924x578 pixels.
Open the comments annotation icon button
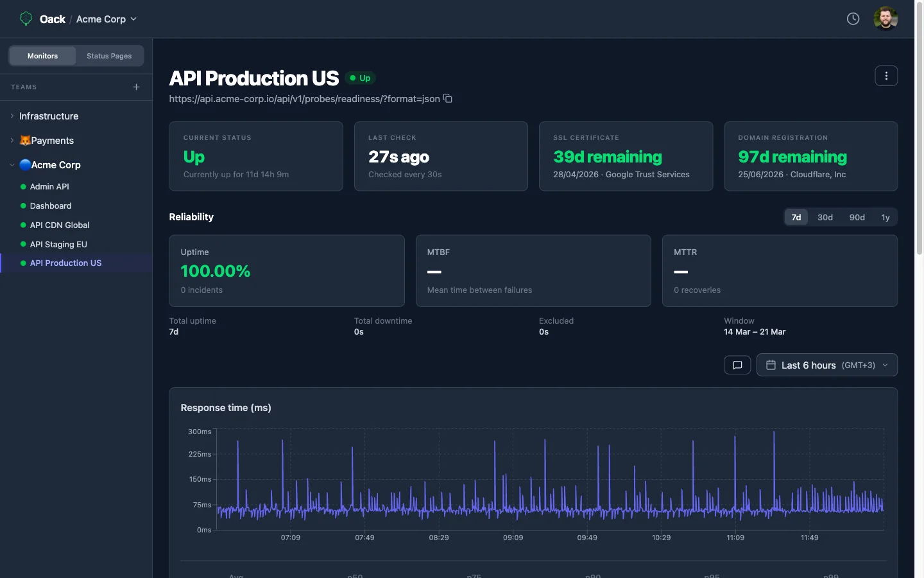(x=737, y=365)
